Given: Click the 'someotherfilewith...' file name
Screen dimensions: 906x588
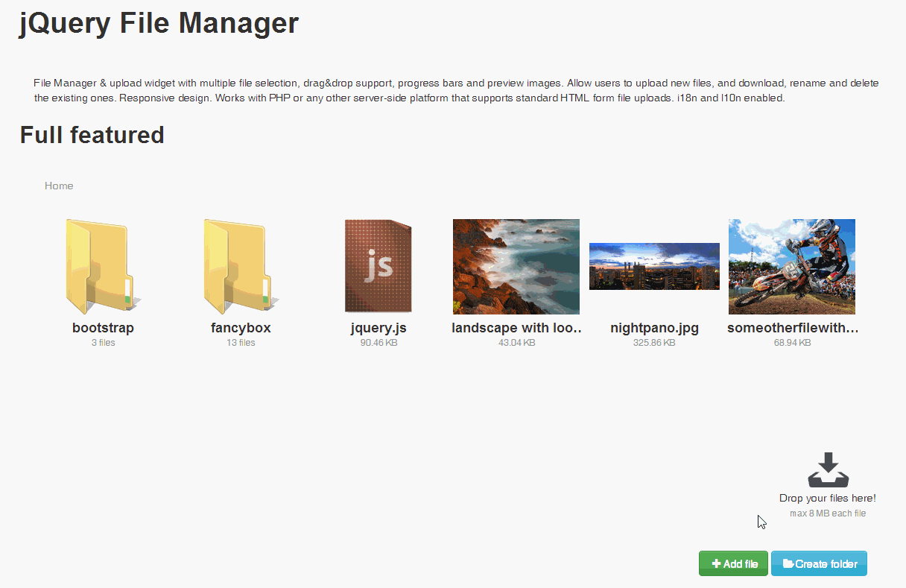Looking at the screenshot, I should [x=793, y=328].
